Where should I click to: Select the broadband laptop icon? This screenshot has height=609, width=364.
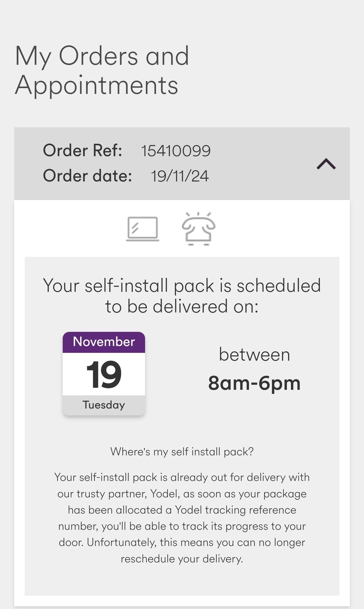(x=143, y=229)
